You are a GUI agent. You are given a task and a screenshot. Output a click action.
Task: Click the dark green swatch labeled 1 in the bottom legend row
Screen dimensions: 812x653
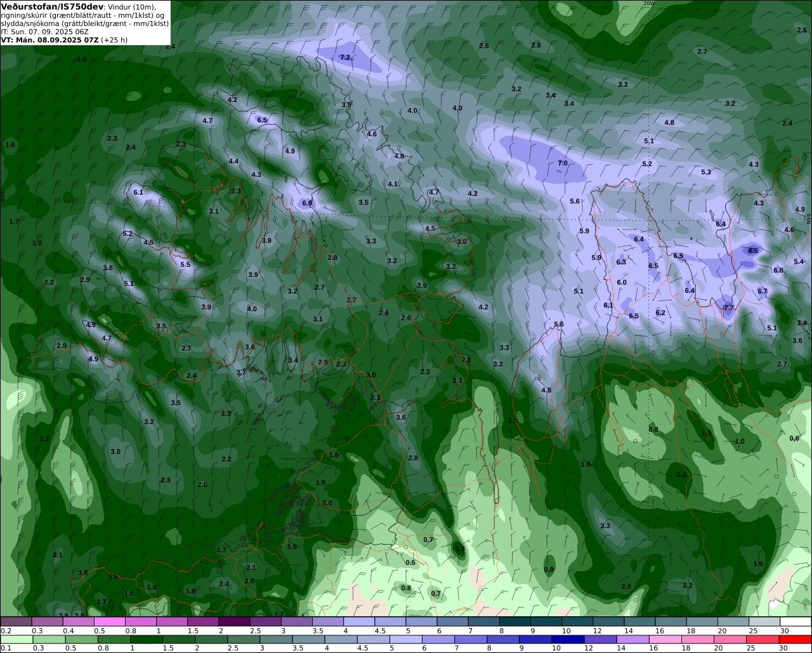[x=147, y=639]
